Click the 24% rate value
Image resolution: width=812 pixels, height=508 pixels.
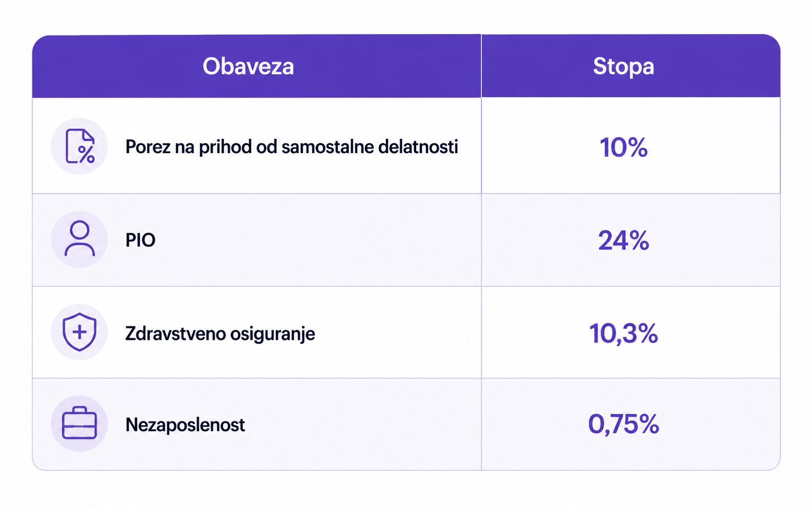pos(624,240)
